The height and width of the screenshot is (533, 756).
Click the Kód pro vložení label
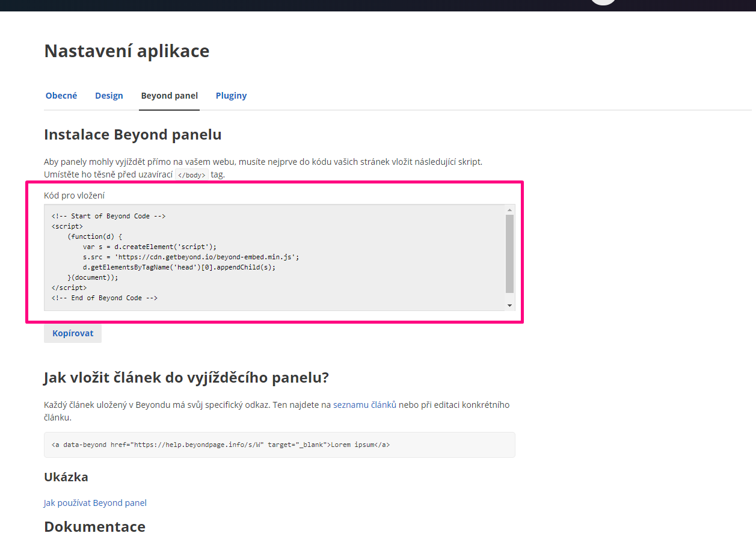point(75,196)
